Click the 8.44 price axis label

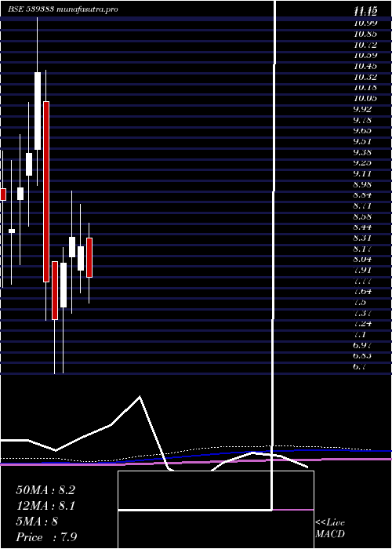coord(362,227)
